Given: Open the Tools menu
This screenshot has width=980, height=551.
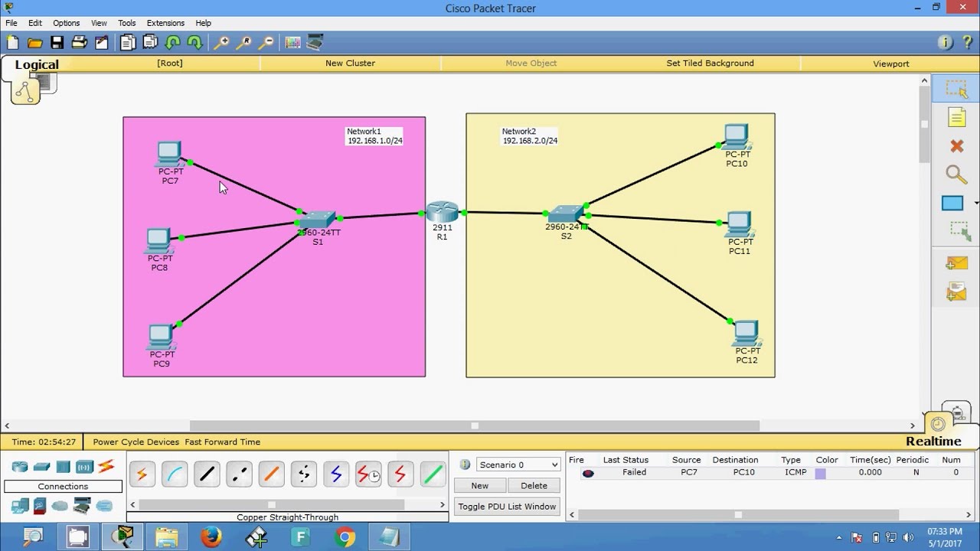Looking at the screenshot, I should coord(127,23).
